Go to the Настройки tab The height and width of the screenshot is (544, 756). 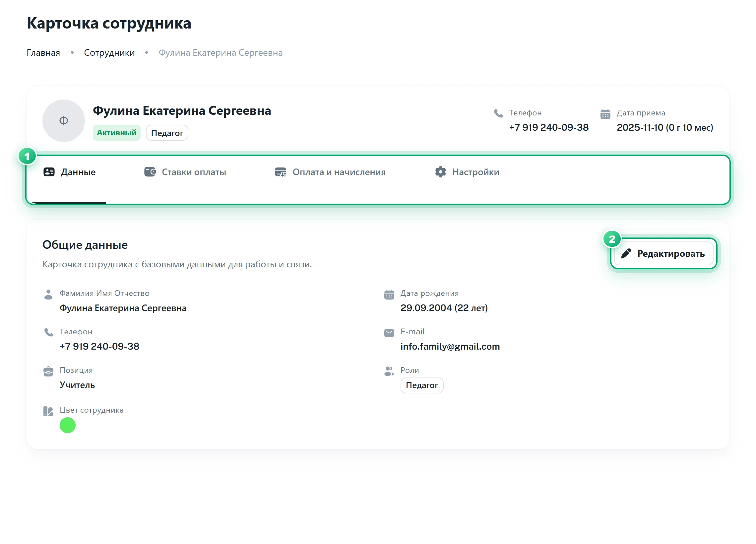coord(467,172)
